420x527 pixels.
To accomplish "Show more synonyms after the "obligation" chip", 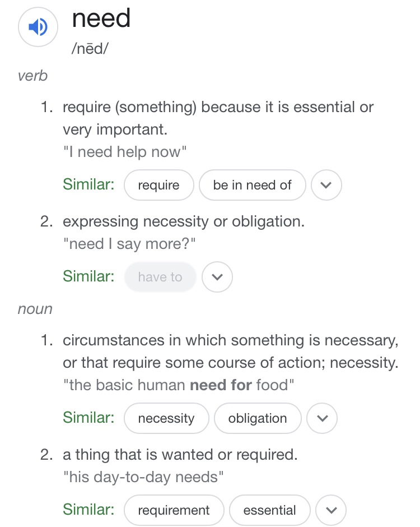I will point(321,419).
